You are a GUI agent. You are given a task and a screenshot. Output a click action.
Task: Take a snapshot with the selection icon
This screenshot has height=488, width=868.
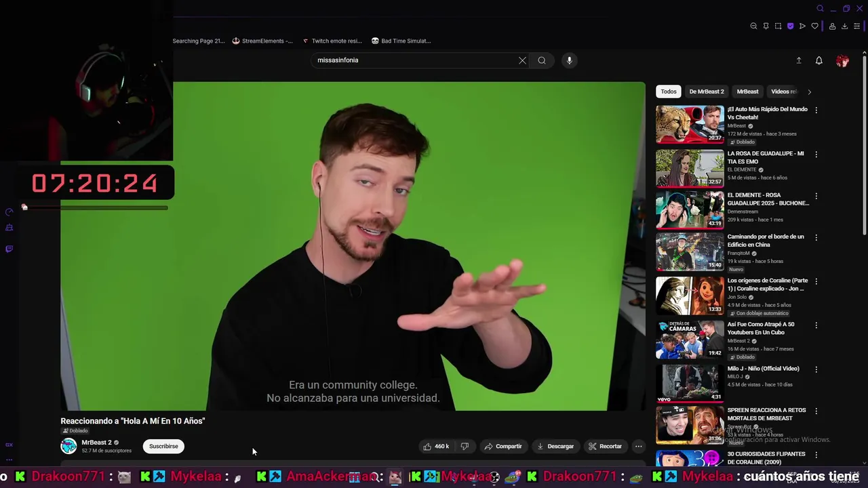778,26
